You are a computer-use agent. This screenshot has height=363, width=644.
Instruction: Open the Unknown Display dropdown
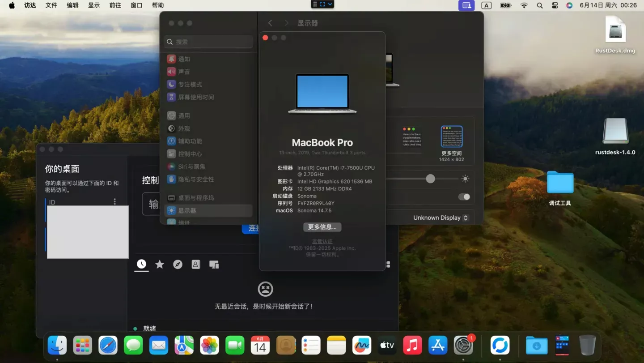pyautogui.click(x=441, y=218)
